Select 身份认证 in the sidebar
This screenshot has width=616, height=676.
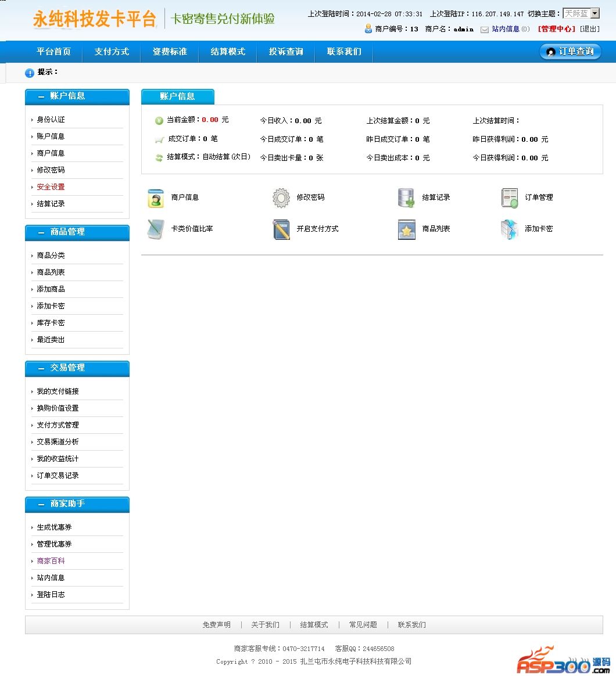pos(51,120)
